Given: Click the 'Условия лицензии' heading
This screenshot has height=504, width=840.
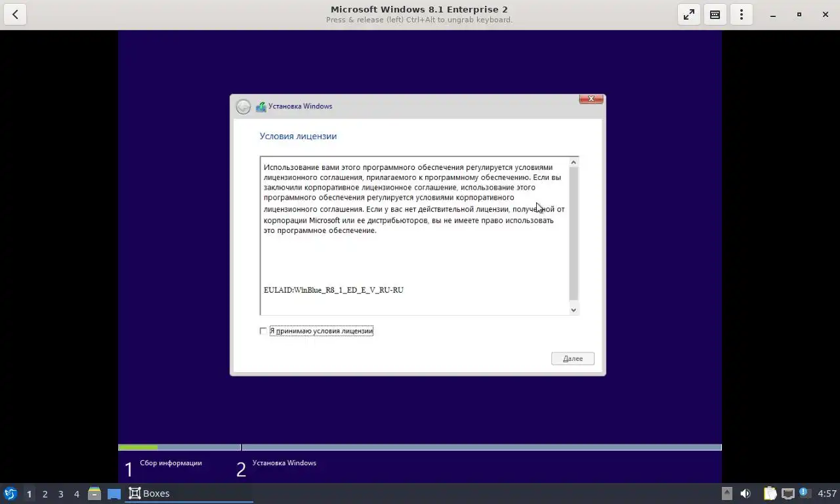Looking at the screenshot, I should click(298, 136).
